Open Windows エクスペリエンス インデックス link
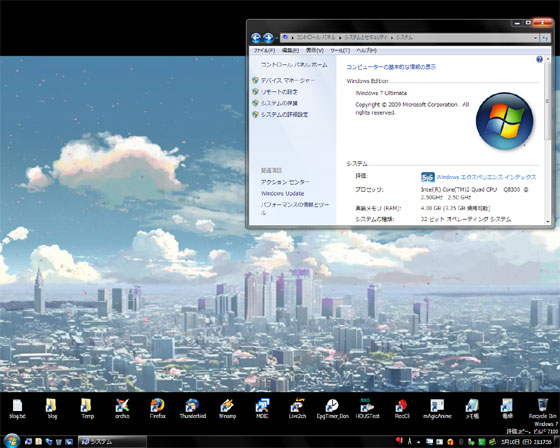The height and width of the screenshot is (448, 560). click(x=486, y=177)
